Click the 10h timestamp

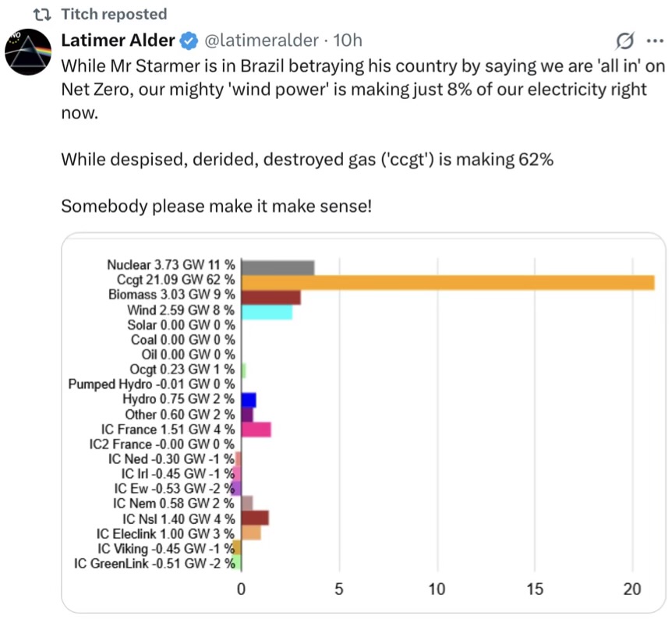coord(347,40)
